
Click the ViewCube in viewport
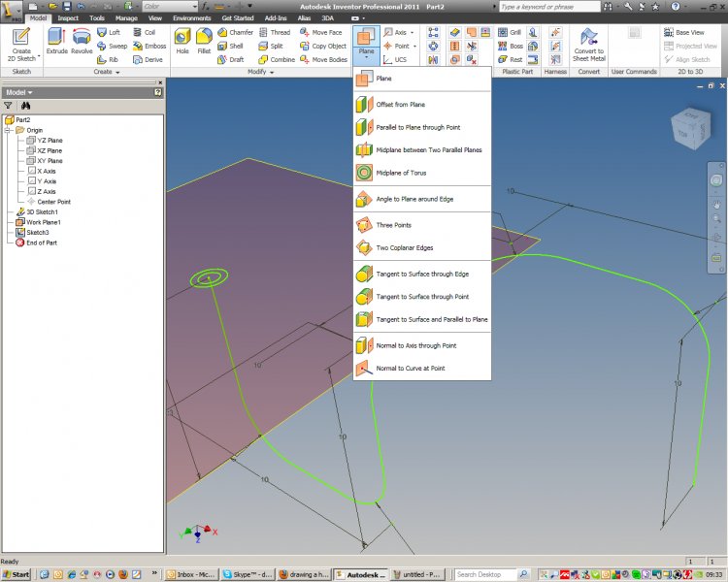click(x=691, y=129)
